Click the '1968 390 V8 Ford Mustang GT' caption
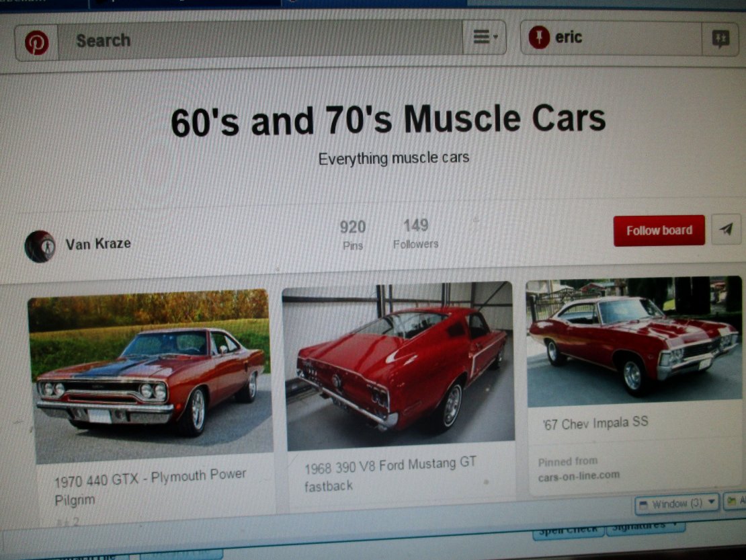The width and height of the screenshot is (746, 560). pos(390,466)
